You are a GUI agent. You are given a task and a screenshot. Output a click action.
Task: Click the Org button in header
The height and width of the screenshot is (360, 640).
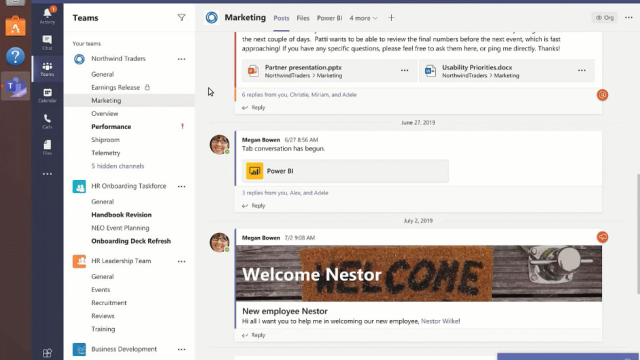pos(604,18)
